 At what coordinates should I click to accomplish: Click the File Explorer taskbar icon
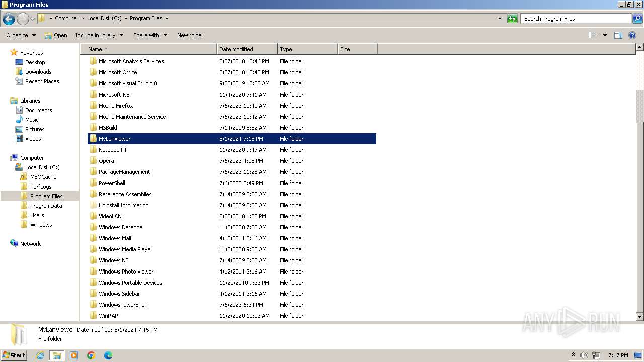tap(57, 355)
